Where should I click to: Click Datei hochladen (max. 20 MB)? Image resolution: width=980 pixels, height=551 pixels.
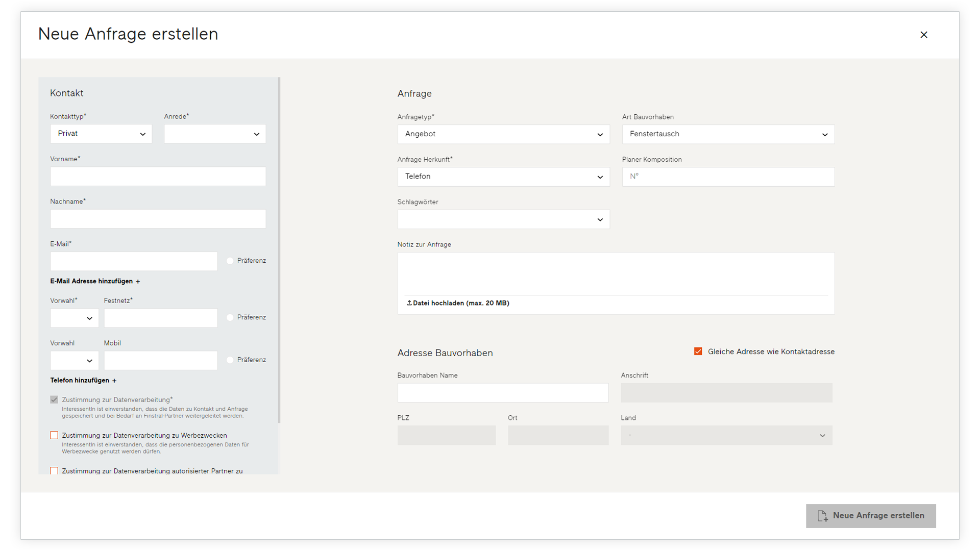pyautogui.click(x=458, y=303)
